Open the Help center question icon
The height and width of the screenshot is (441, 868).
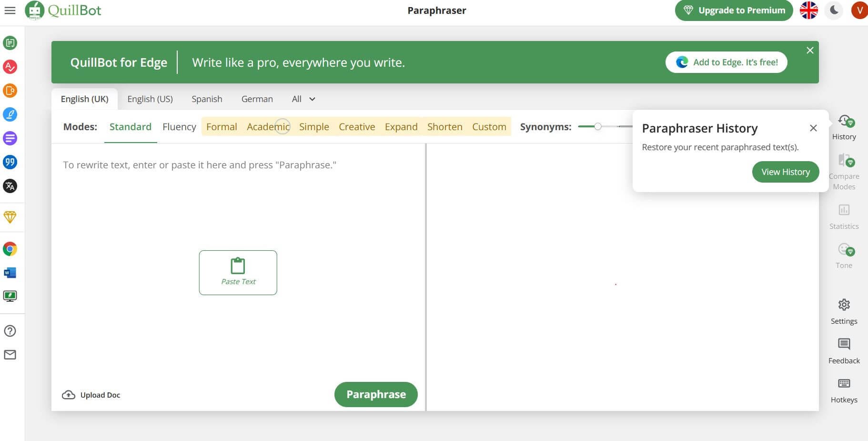[x=10, y=331]
